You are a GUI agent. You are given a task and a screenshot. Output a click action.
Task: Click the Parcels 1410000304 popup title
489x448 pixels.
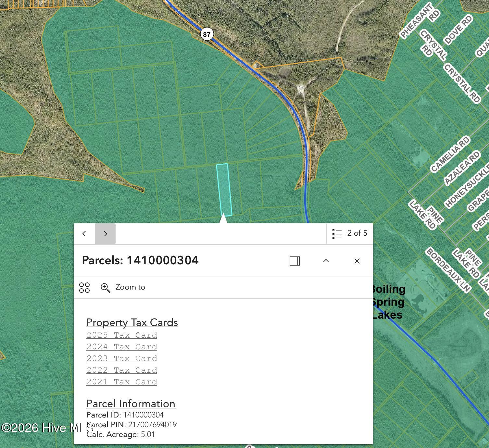140,260
